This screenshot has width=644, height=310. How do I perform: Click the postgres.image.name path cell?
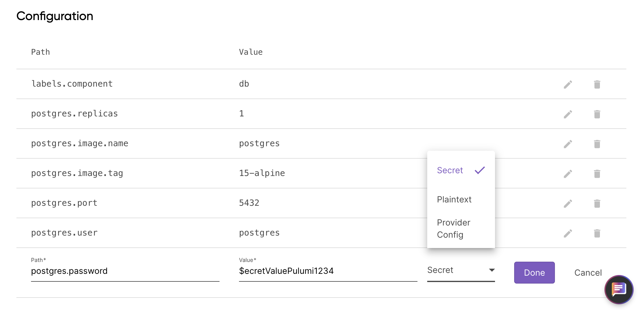(80, 143)
